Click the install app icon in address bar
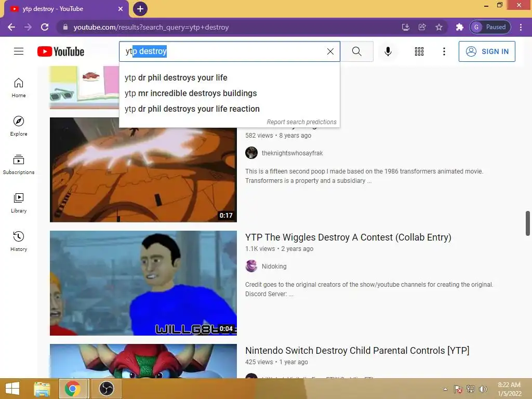This screenshot has width=532, height=399. (405, 27)
